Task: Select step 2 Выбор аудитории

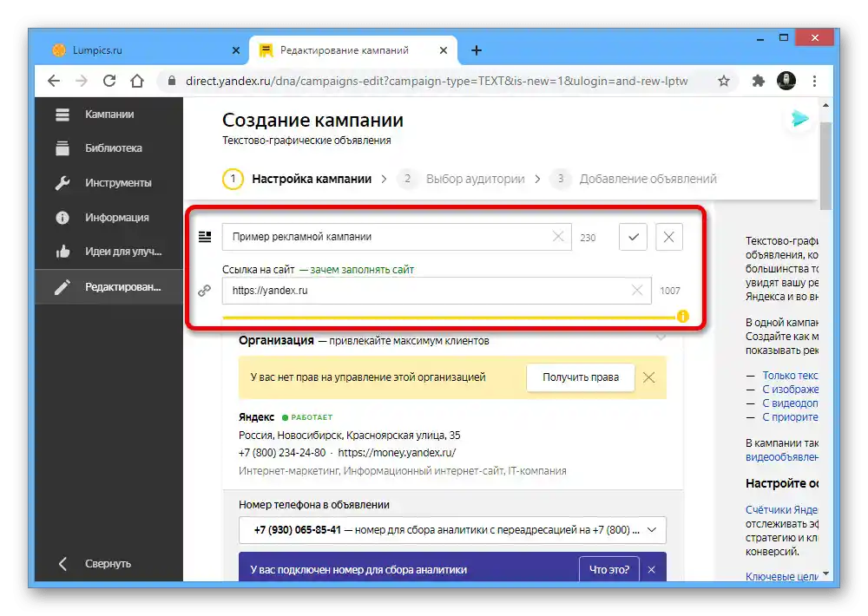Action: [461, 179]
